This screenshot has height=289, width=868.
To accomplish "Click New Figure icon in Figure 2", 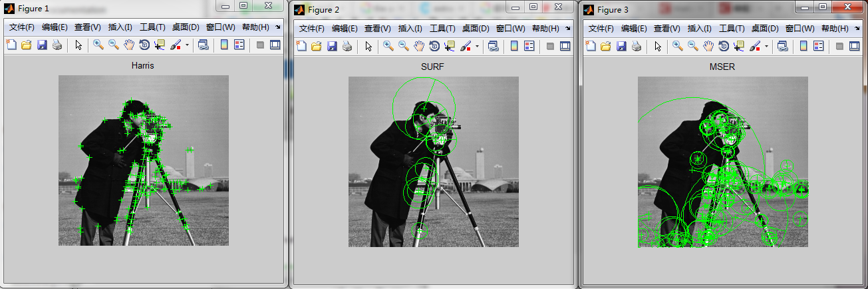I will click(301, 46).
